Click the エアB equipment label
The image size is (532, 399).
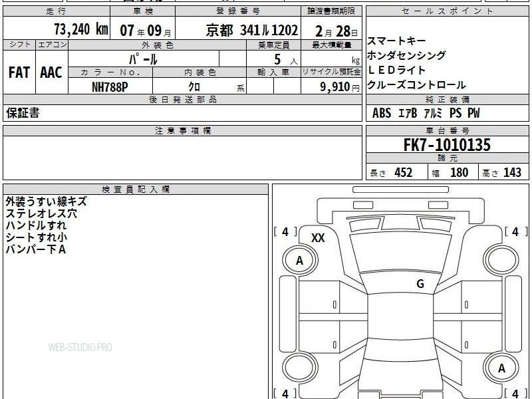pos(407,113)
